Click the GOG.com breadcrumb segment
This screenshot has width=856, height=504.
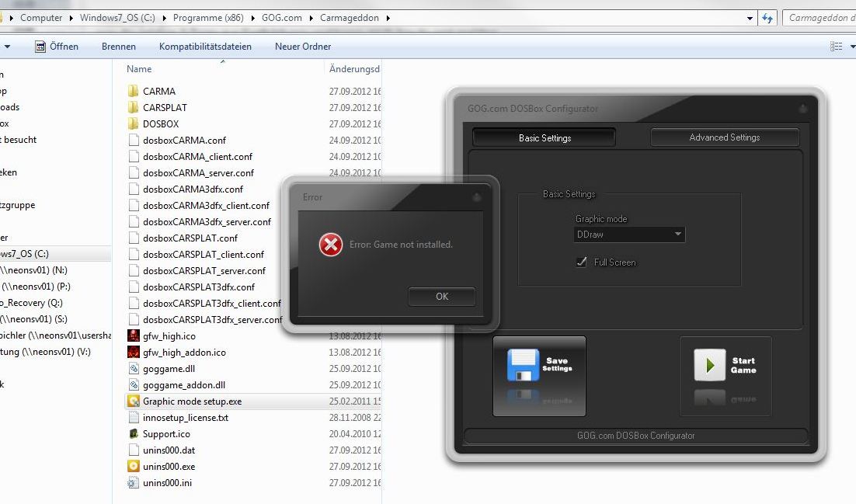coord(282,18)
